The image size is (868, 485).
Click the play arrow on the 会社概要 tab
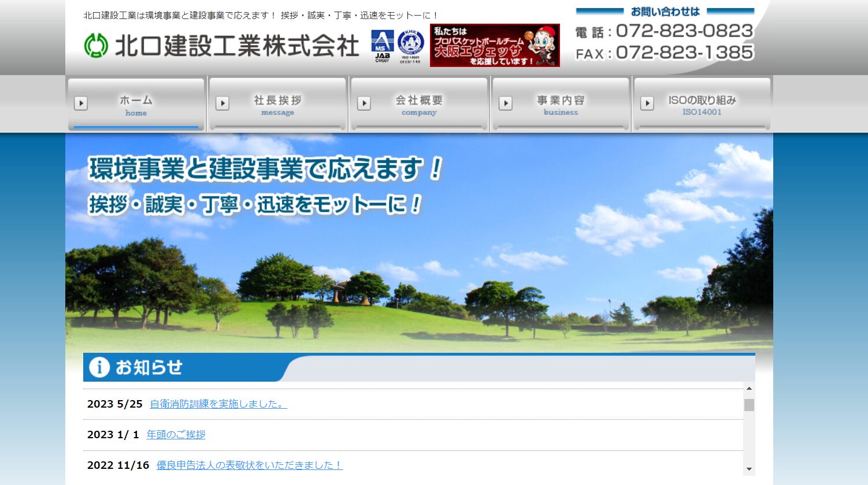[x=364, y=103]
